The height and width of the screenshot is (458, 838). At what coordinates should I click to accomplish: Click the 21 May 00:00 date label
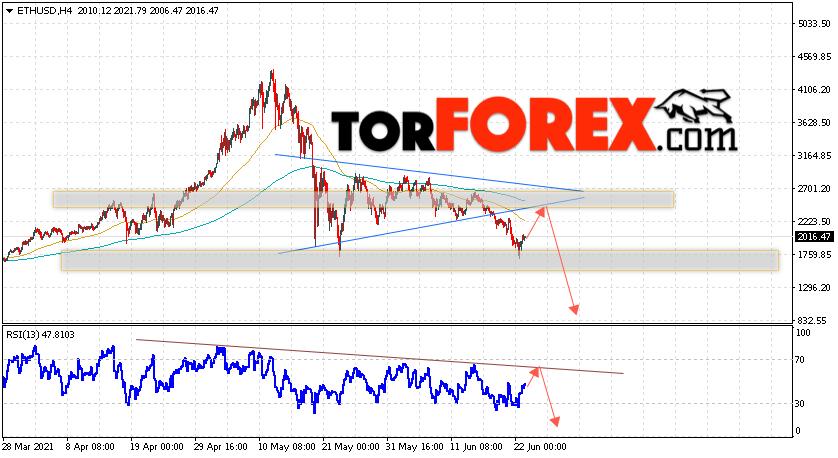[x=351, y=447]
